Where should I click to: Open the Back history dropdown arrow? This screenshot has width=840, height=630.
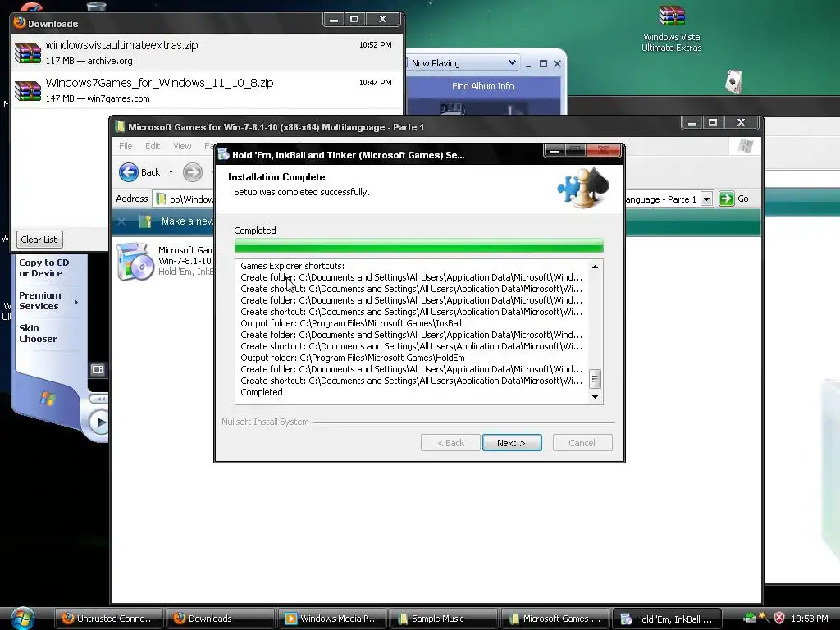[171, 172]
